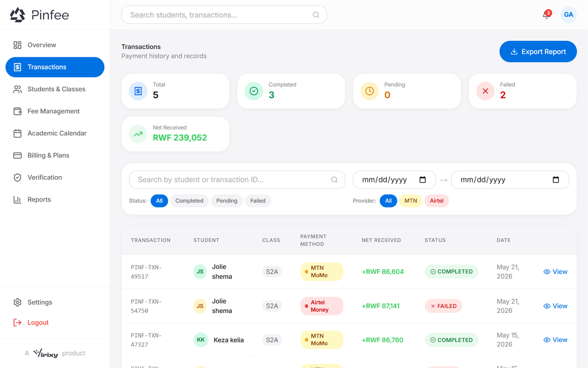
Task: Open the start date calendar picker icon
Action: (x=423, y=180)
